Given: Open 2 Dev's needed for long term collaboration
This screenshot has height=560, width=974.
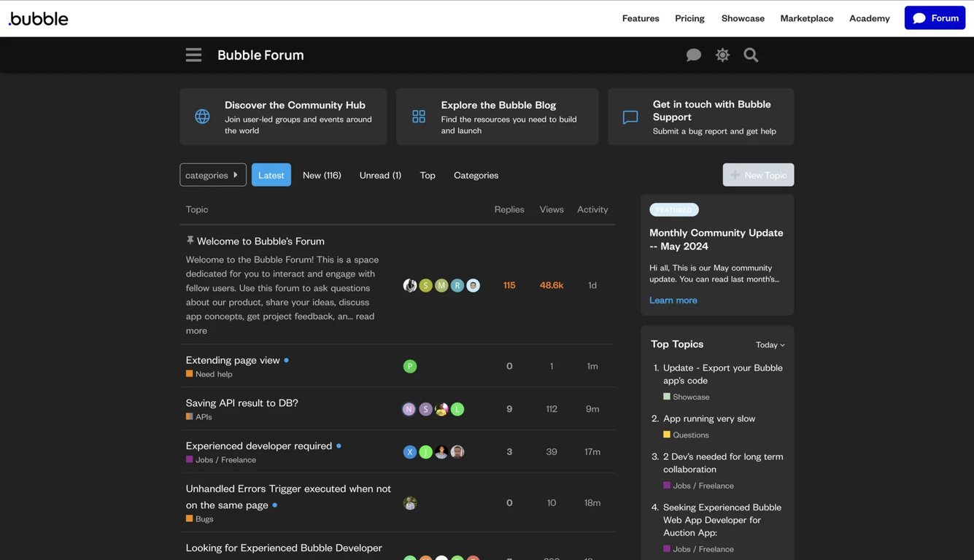Looking at the screenshot, I should tap(723, 463).
